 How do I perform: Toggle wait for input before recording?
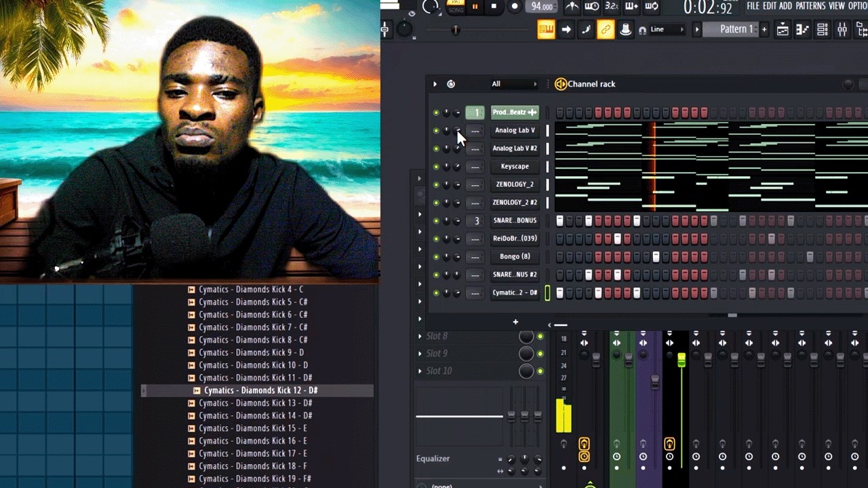[x=592, y=7]
